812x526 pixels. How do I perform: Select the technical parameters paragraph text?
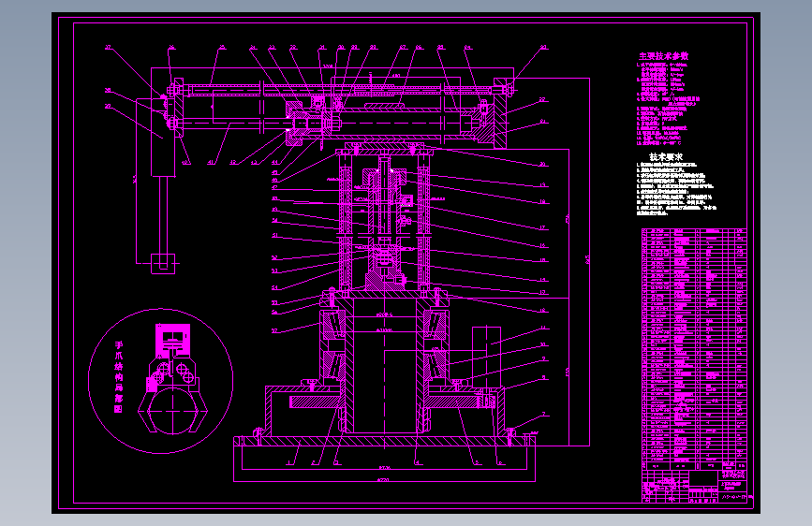[668, 104]
